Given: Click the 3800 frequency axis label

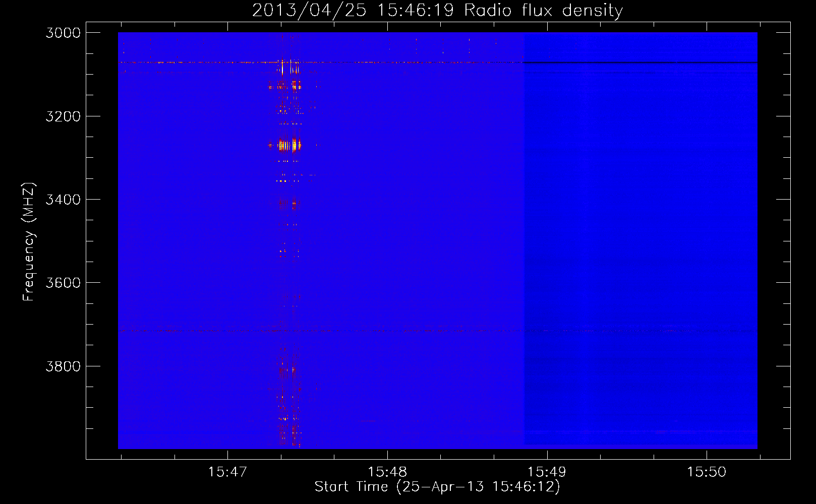Looking at the screenshot, I should point(63,366).
